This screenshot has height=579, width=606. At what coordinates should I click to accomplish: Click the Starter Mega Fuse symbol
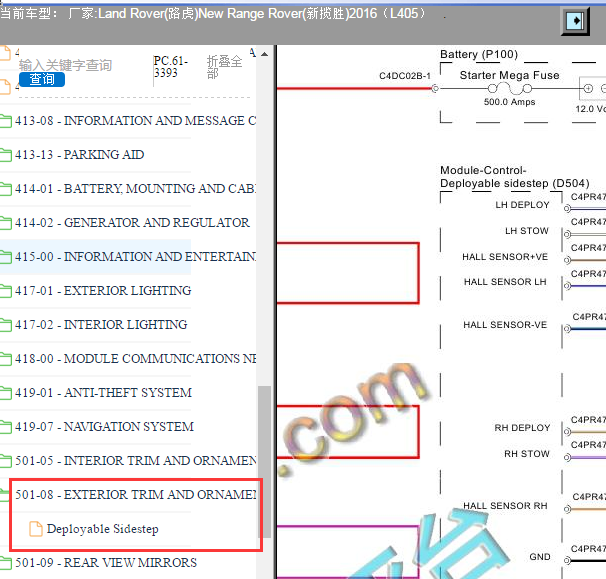509,89
